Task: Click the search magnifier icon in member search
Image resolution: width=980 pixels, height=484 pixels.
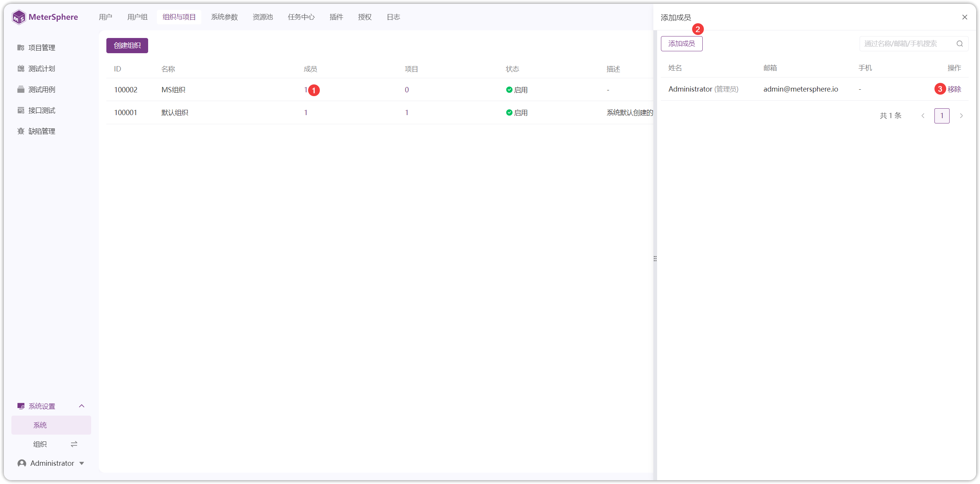Action: tap(959, 44)
